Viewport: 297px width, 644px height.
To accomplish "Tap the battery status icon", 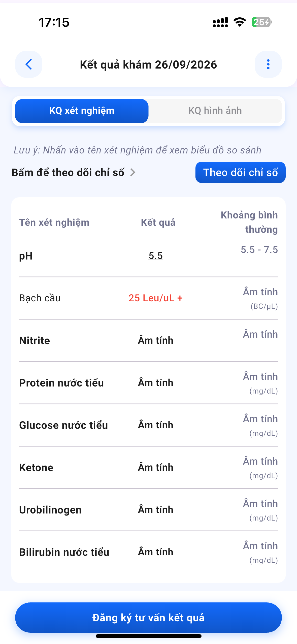I will 261,22.
